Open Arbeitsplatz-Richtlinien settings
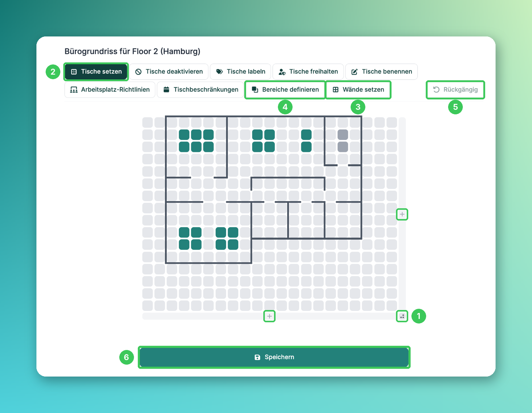532x413 pixels. click(110, 89)
